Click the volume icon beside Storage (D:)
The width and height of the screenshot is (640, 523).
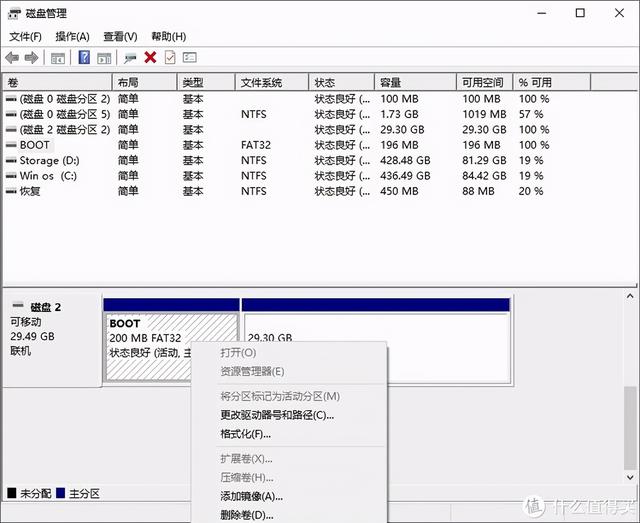pos(11,160)
